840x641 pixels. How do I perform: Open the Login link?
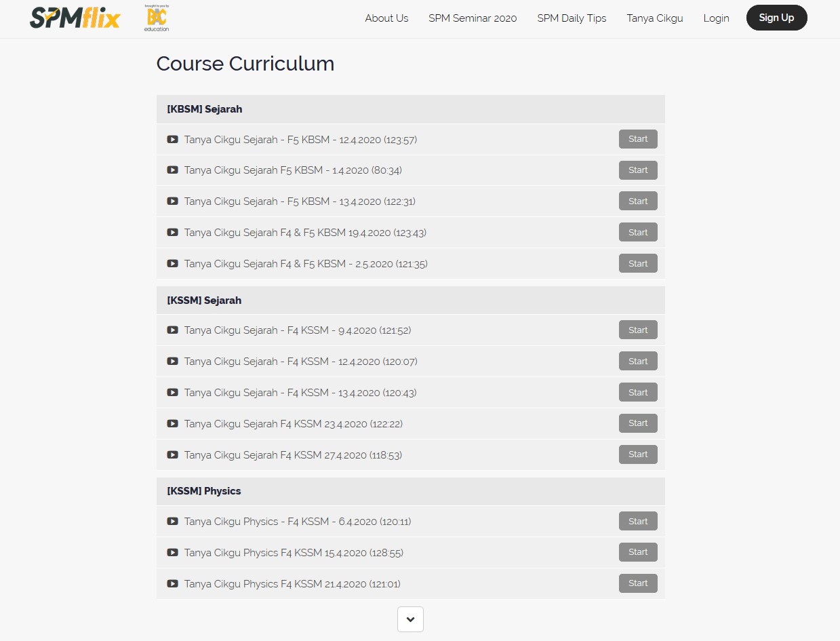(716, 18)
